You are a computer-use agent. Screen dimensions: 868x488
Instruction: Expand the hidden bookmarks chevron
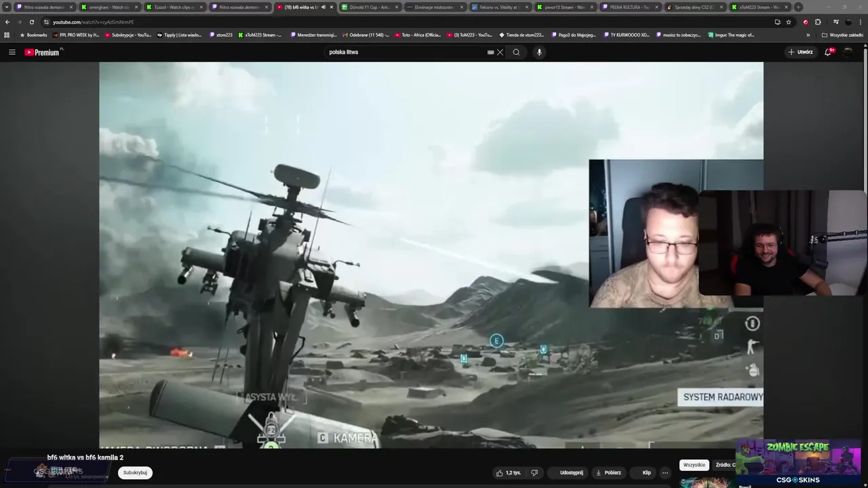click(x=808, y=35)
